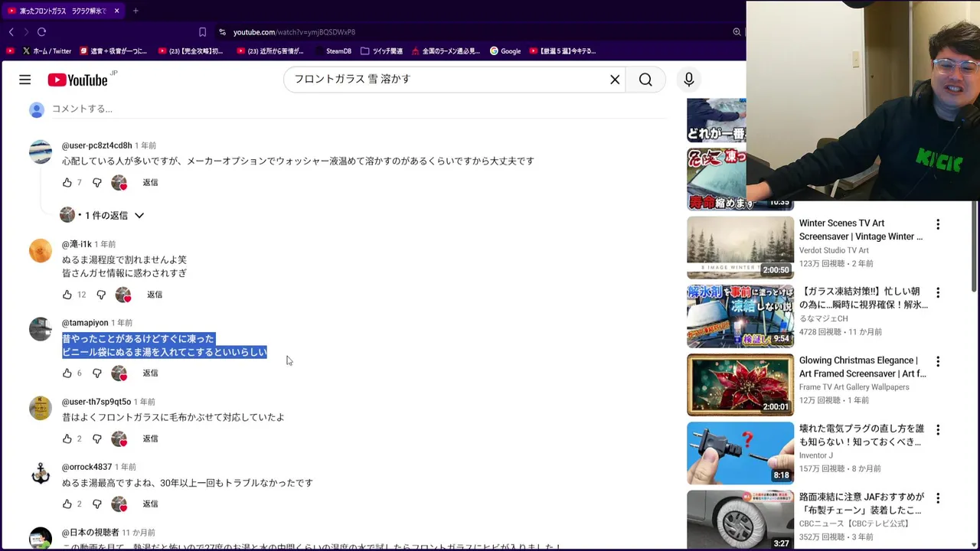Click the orange avatar of @滝-i1k

point(41,250)
